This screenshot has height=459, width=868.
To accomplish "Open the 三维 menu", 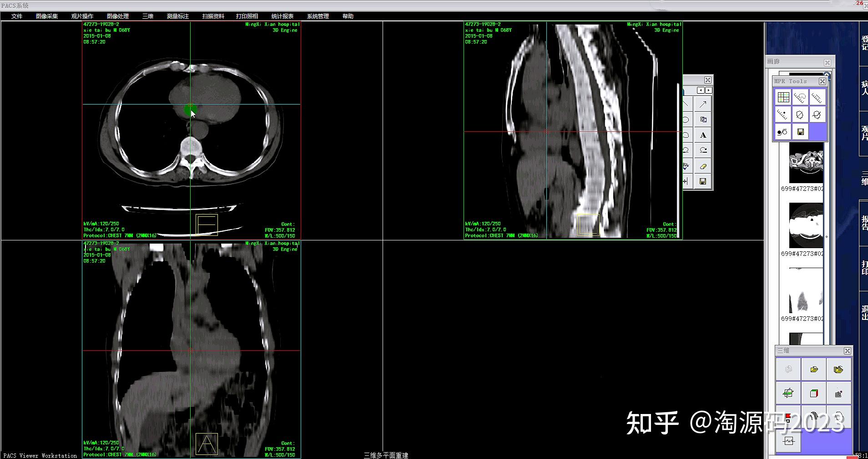I will pos(148,16).
